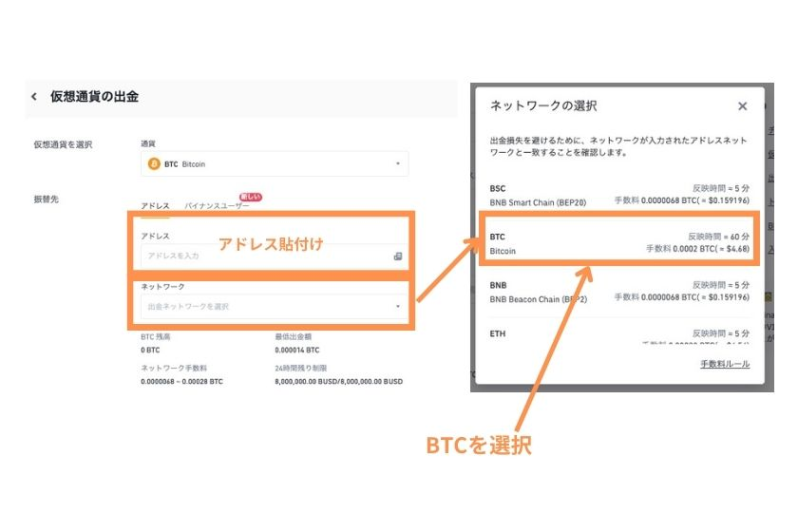This screenshot has width=798, height=532.
Task: Close the ネットワークの選択 dialog
Action: click(743, 105)
